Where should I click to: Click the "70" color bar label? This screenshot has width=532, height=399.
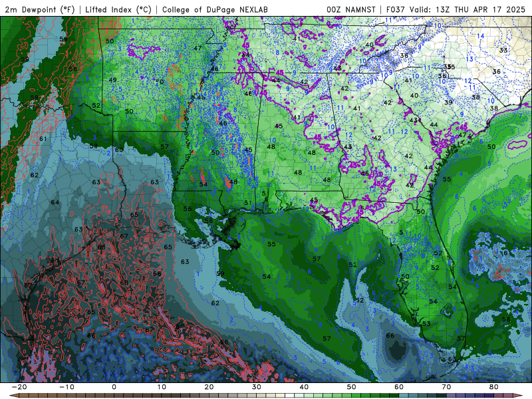click(x=446, y=387)
